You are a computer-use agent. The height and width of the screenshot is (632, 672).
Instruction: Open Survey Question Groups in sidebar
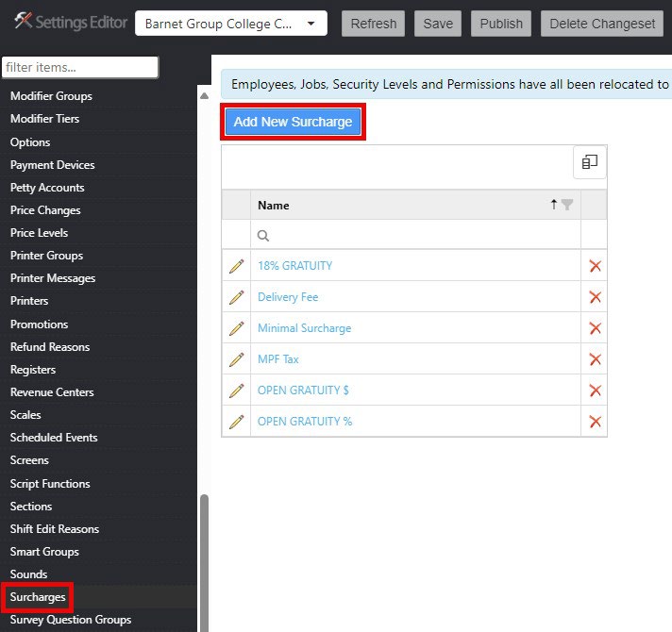71,620
